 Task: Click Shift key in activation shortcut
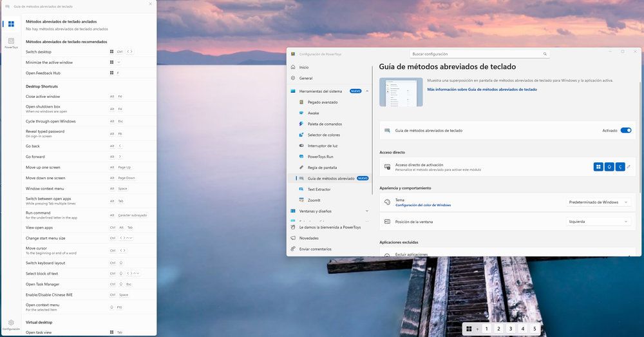click(x=609, y=166)
